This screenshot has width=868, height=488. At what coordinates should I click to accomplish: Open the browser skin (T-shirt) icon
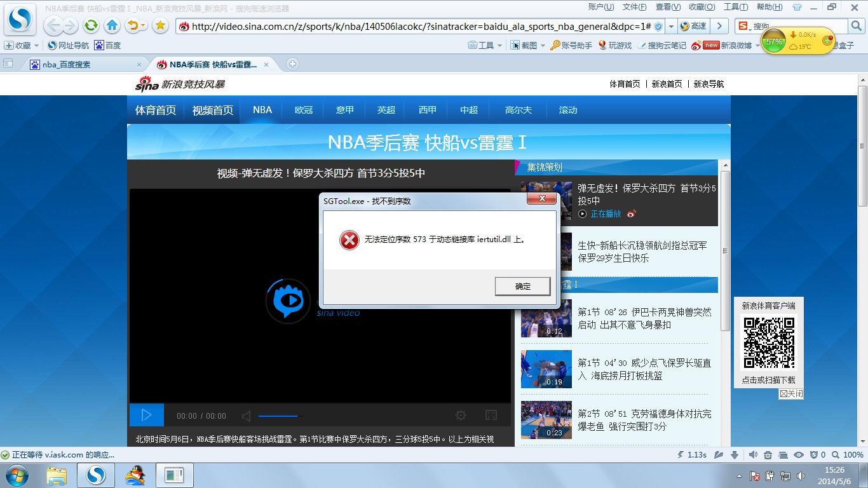coord(797,7)
